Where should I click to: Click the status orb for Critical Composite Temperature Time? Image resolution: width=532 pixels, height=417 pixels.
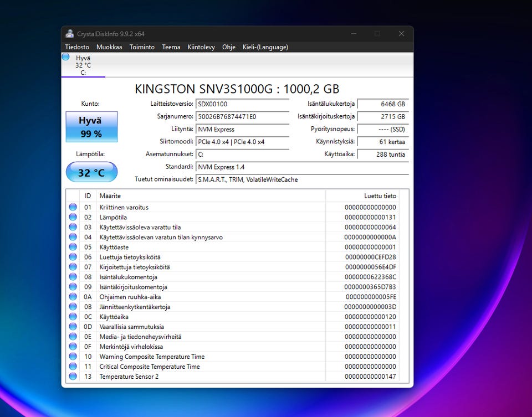73,367
